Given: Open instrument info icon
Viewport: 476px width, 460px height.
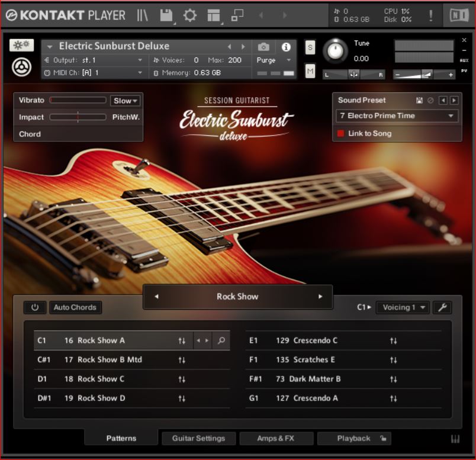Looking at the screenshot, I should coord(286,47).
